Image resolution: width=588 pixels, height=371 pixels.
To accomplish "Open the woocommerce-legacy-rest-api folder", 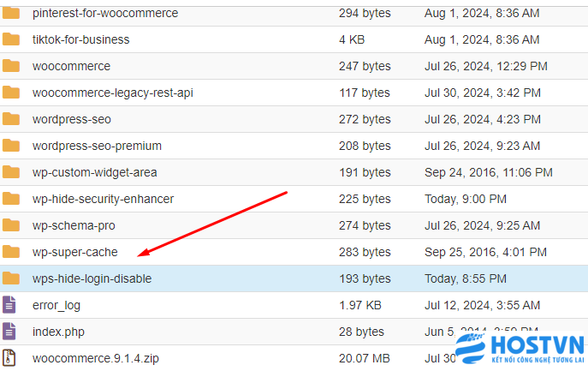I will [x=112, y=93].
